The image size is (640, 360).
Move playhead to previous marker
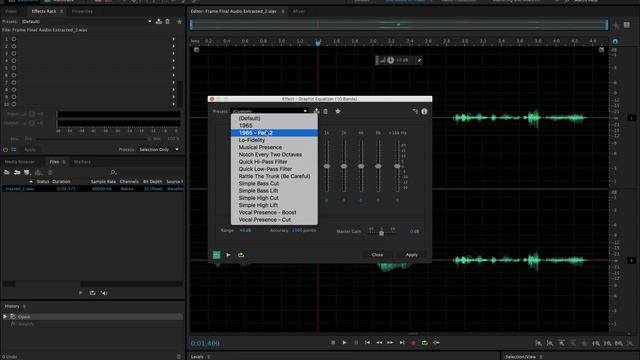pos(367,342)
